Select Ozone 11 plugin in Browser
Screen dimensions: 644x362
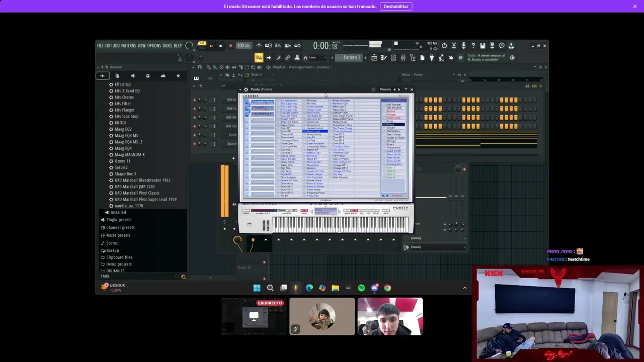pyautogui.click(x=122, y=161)
